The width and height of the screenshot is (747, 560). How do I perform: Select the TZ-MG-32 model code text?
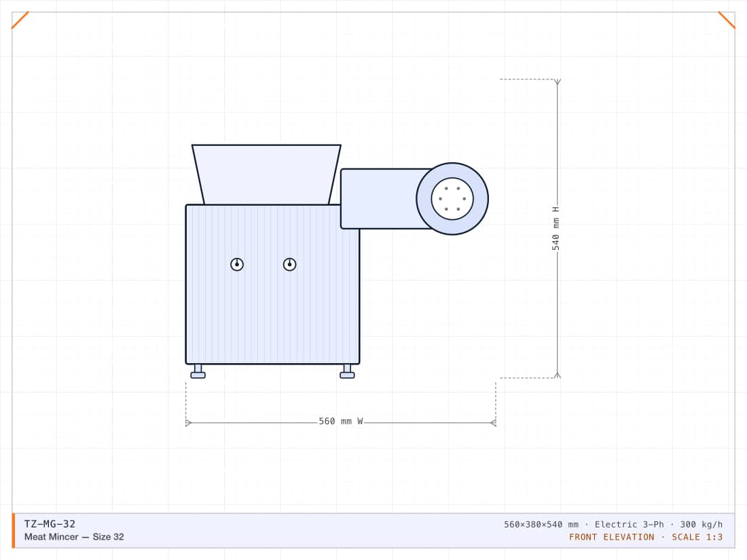coord(50,524)
